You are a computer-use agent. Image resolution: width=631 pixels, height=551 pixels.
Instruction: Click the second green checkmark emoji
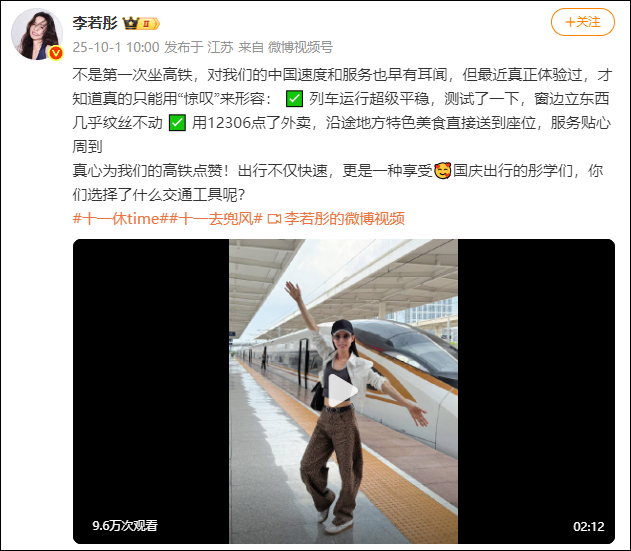click(x=177, y=123)
